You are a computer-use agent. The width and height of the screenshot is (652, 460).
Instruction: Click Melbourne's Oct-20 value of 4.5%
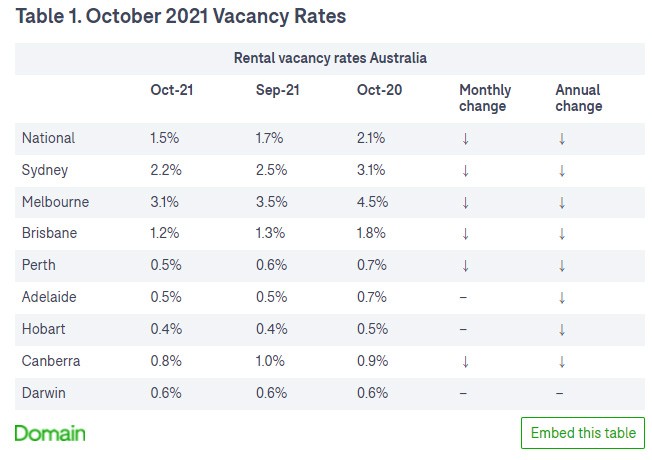[x=372, y=202]
